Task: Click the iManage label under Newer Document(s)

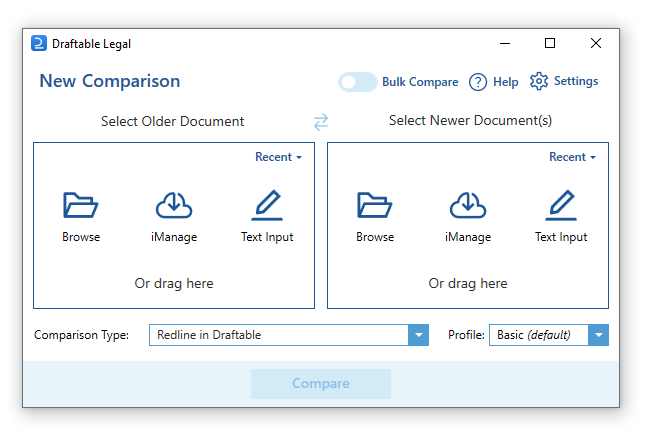Action: [x=468, y=237]
